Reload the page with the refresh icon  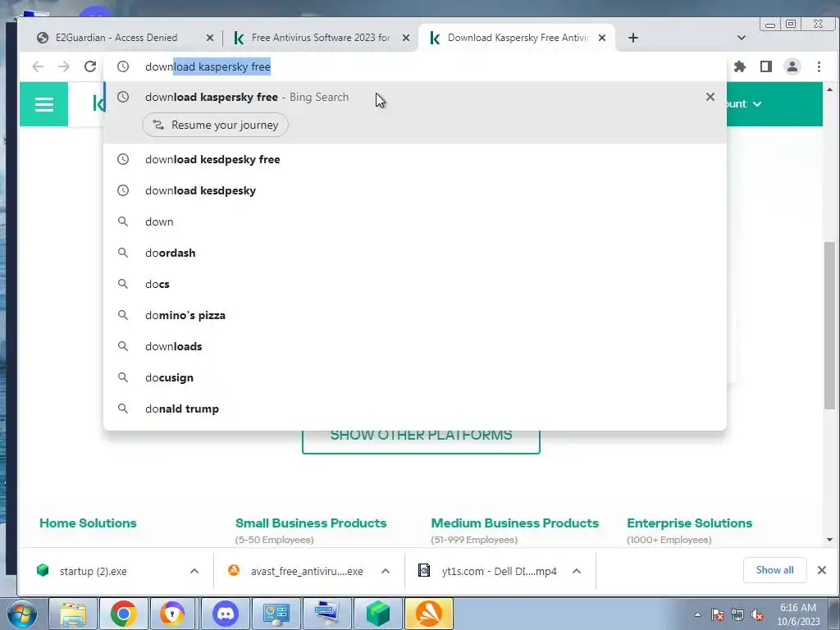tap(90, 66)
